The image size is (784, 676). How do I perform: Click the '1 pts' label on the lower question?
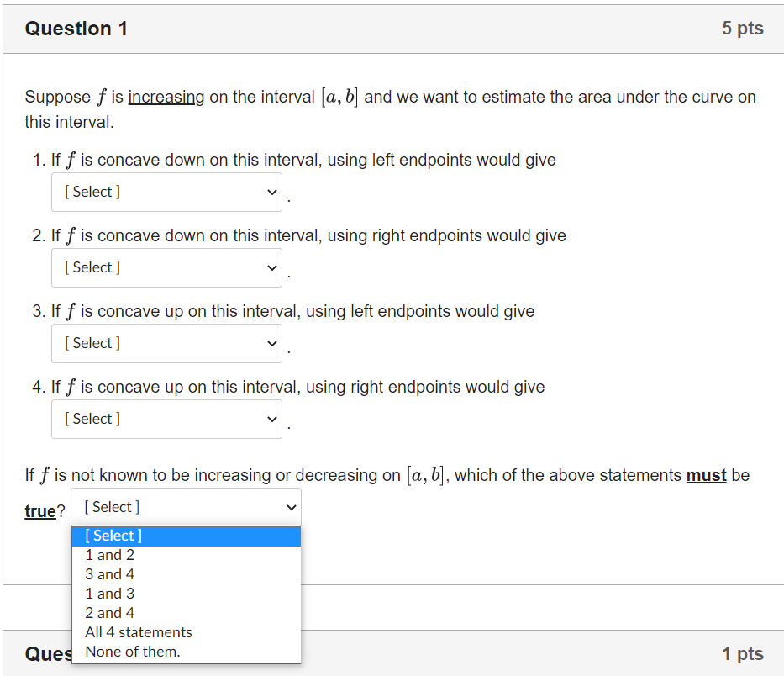(742, 653)
